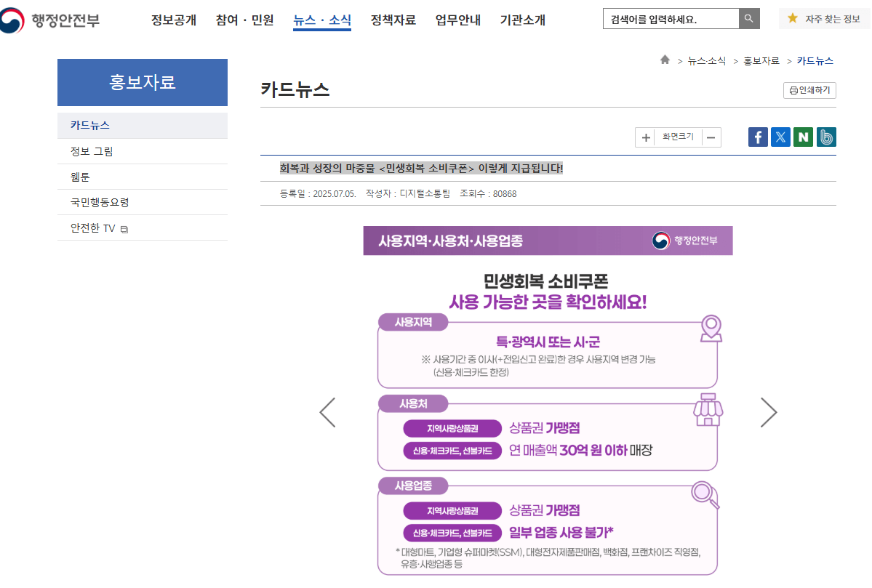
Task: Click 홍보자료 breadcrumb link
Action: [x=761, y=60]
